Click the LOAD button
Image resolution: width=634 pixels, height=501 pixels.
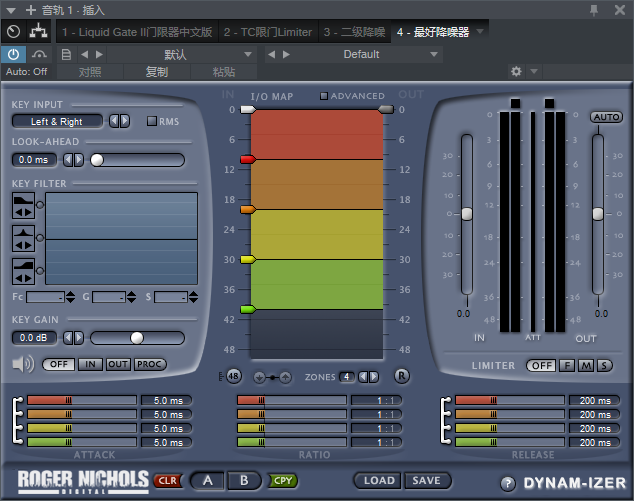click(378, 480)
